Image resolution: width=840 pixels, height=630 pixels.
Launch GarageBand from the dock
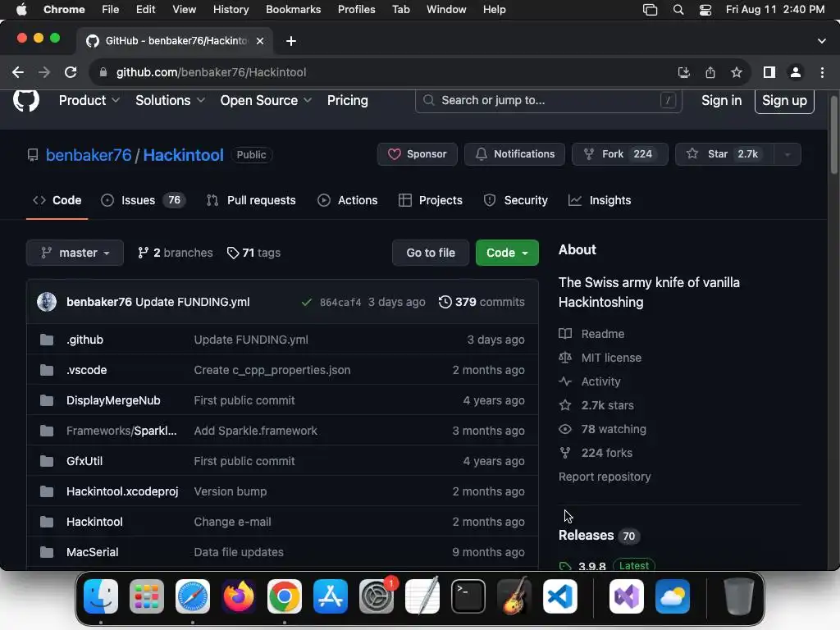click(514, 596)
